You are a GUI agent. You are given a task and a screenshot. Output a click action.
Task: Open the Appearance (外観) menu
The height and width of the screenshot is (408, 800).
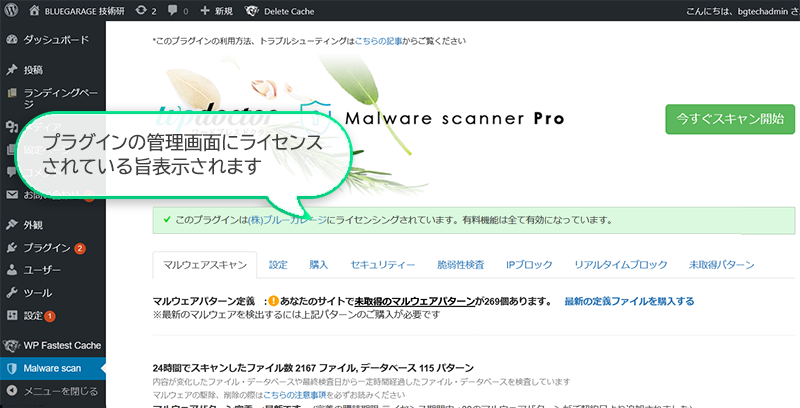coord(34,224)
